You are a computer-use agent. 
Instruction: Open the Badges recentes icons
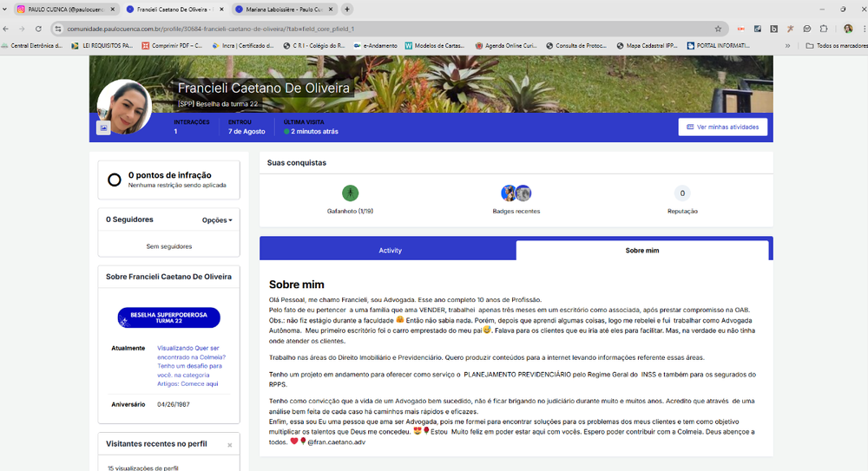tap(516, 193)
